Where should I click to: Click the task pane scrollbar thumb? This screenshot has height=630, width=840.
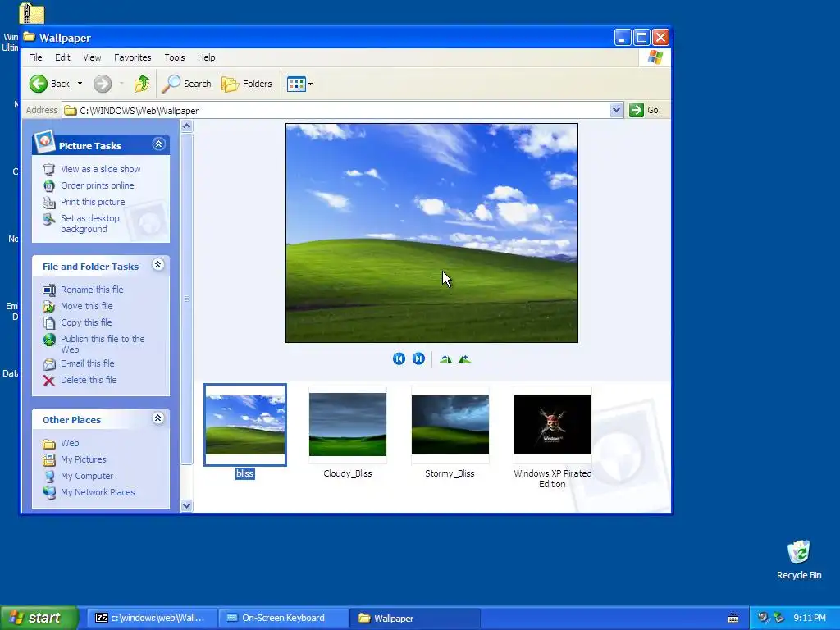(186, 299)
